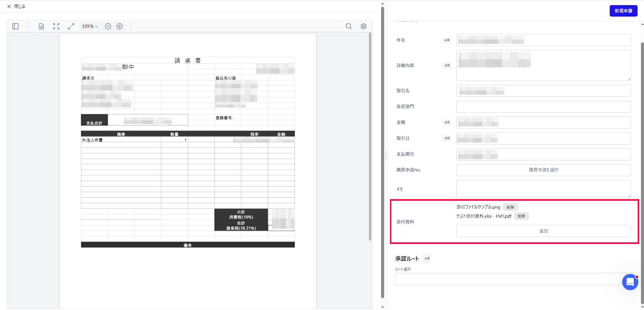Viewport: 644px width, 310px height.
Task: Toggle the sidebar panel icon
Action: tap(16, 26)
